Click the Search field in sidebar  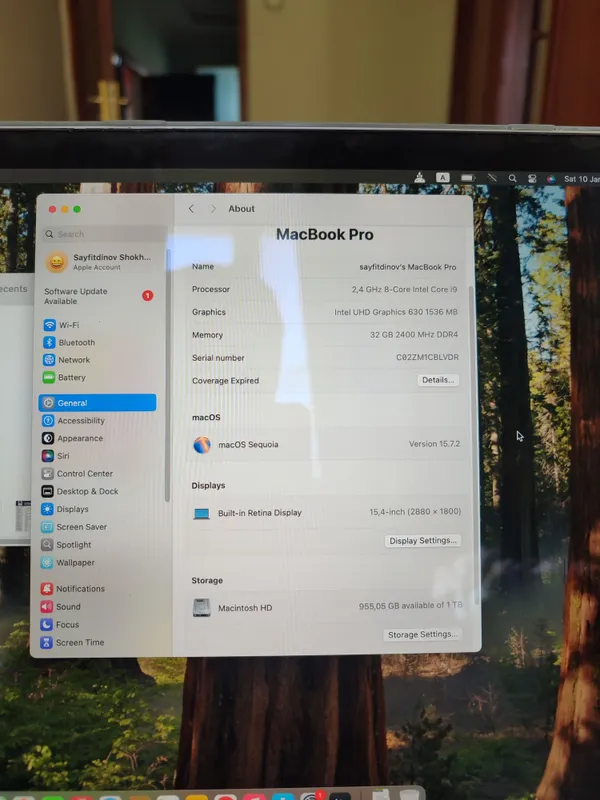[x=105, y=234]
